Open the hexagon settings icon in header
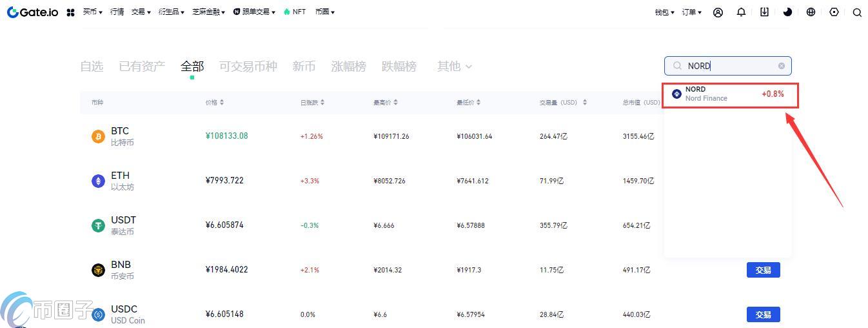The height and width of the screenshot is (328, 868). [x=834, y=12]
